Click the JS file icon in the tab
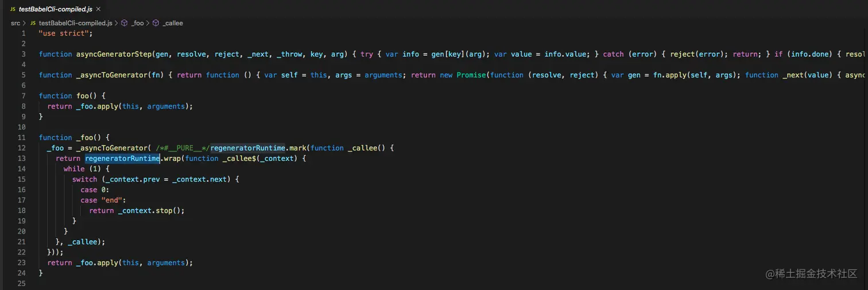The height and width of the screenshot is (290, 868). point(13,9)
